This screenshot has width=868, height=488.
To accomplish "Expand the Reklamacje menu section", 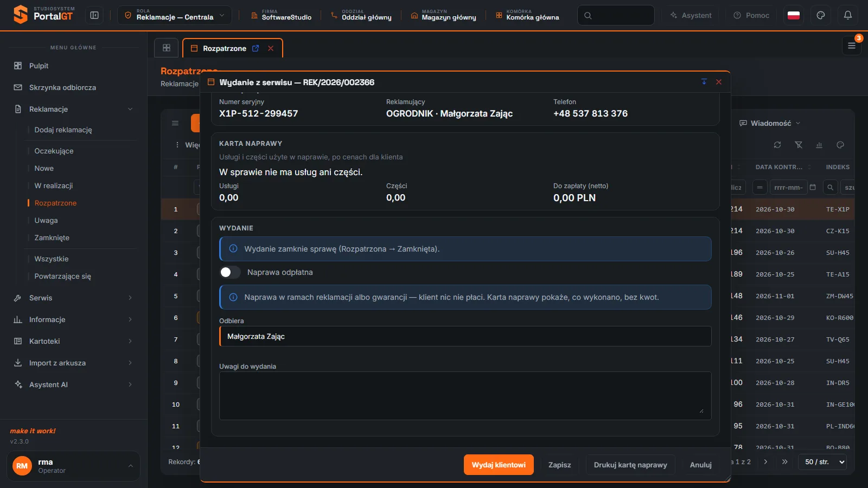I will (73, 109).
